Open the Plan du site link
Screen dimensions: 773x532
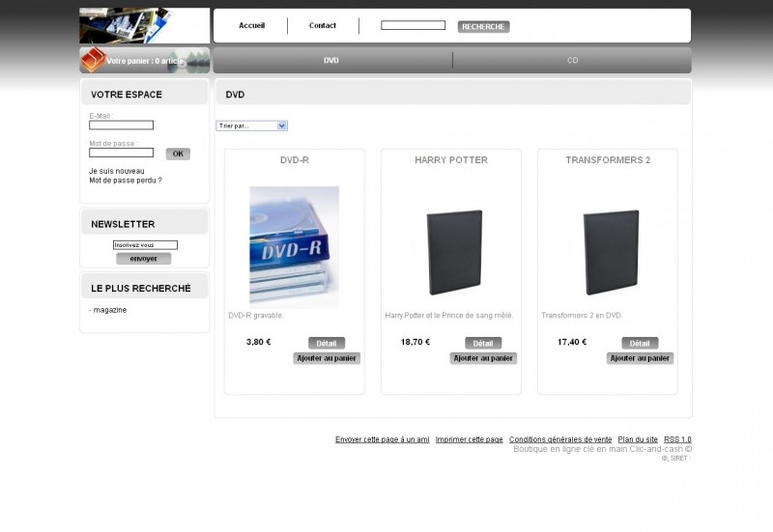(638, 439)
